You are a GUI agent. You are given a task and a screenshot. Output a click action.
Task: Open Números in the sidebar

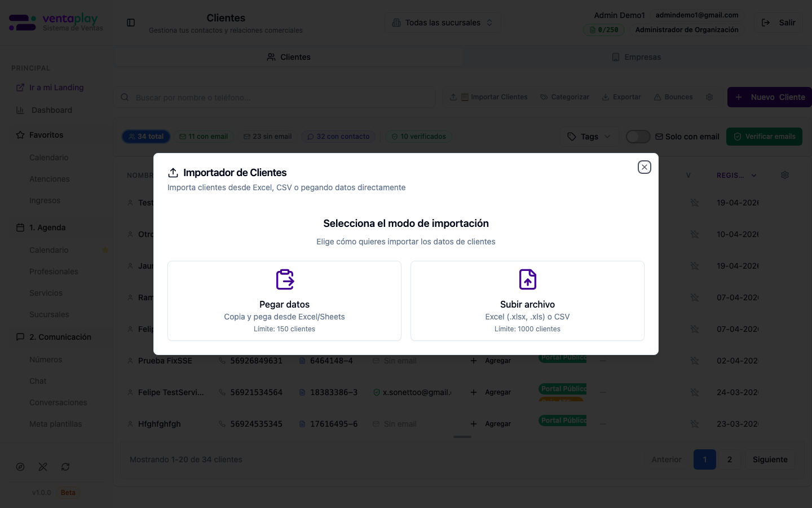pos(46,360)
